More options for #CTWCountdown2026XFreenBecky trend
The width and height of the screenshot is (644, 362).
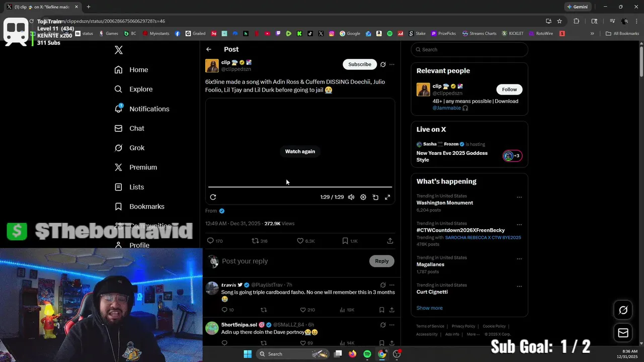click(x=519, y=225)
